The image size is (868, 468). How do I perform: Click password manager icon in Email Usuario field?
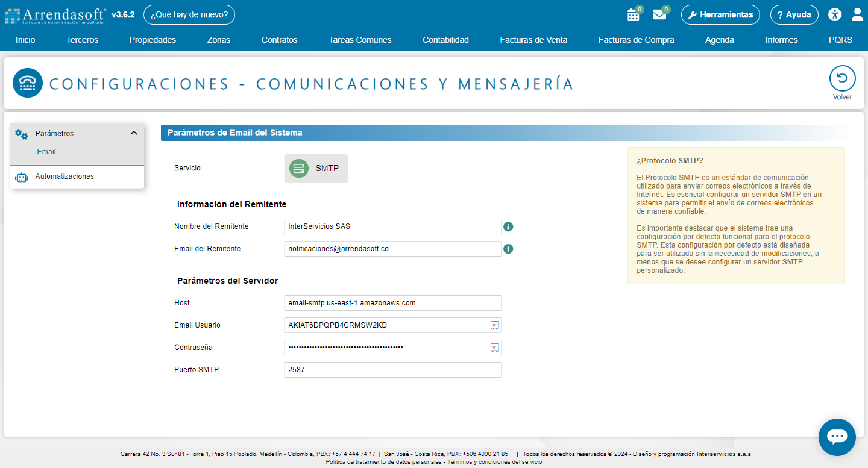pos(495,325)
